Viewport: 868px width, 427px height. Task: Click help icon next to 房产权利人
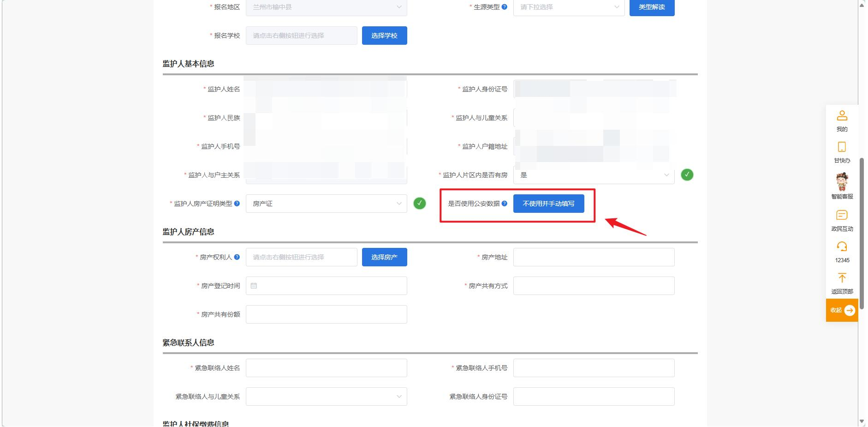click(237, 257)
